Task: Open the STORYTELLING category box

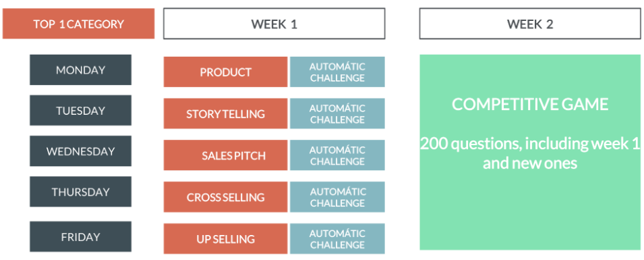Action: [225, 113]
